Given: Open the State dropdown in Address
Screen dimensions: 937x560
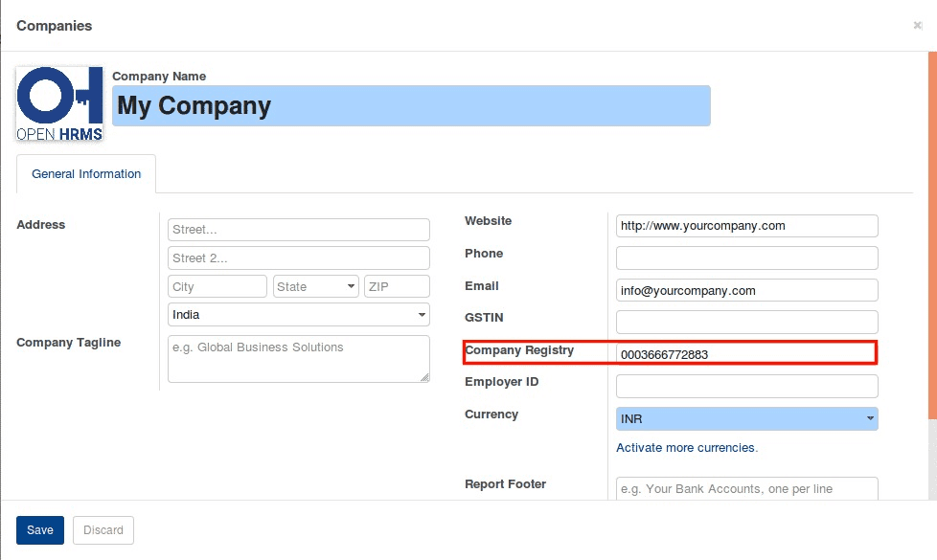Looking at the screenshot, I should point(315,285).
